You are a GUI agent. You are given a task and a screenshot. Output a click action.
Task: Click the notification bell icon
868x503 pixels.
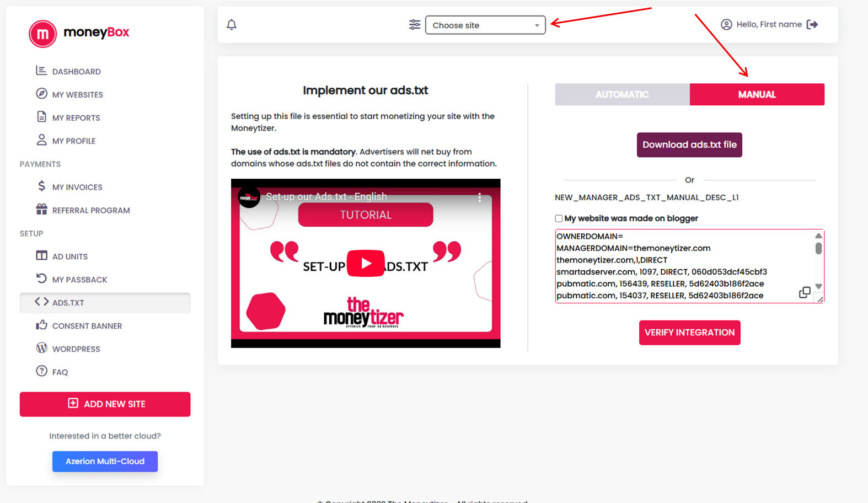[x=232, y=25]
